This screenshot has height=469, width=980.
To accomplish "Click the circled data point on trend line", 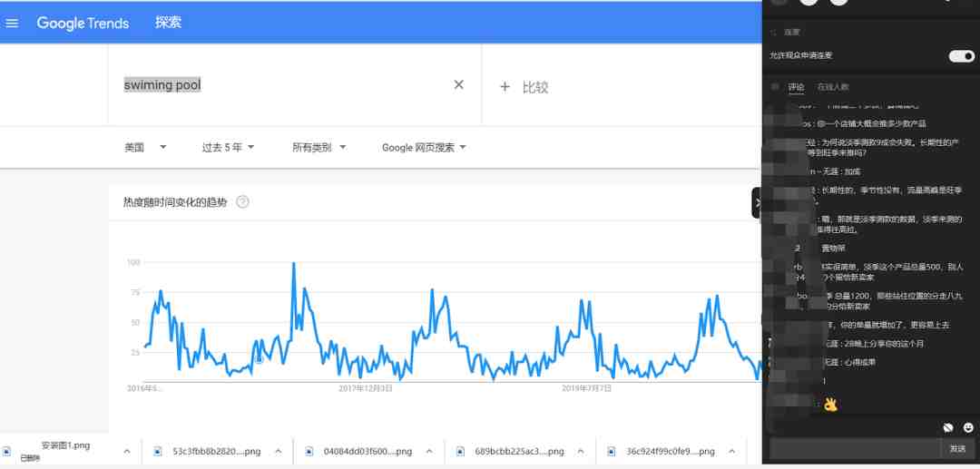I will pyautogui.click(x=260, y=358).
